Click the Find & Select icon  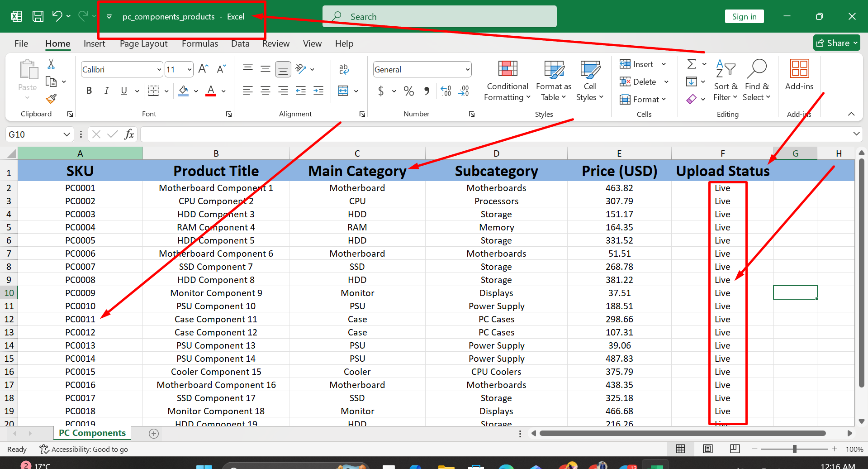click(756, 69)
